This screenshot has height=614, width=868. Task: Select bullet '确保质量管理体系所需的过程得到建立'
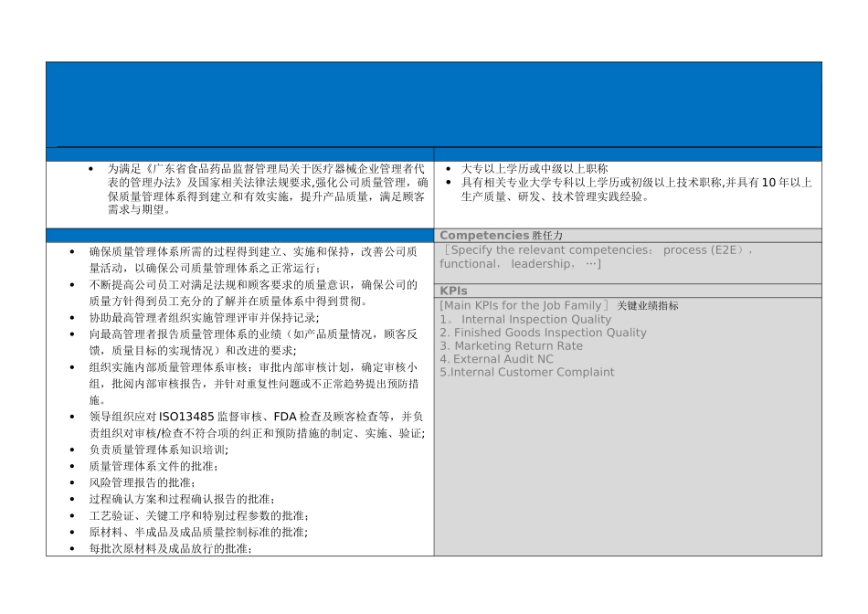point(253,252)
